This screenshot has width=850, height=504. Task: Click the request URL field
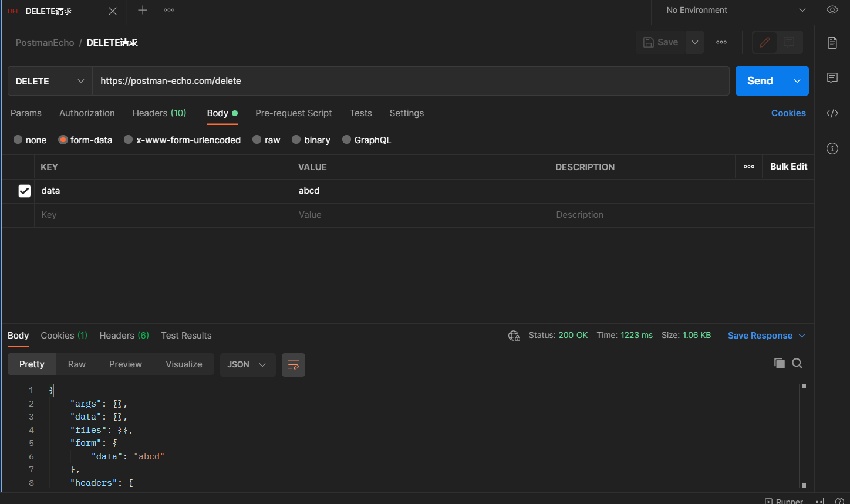411,81
